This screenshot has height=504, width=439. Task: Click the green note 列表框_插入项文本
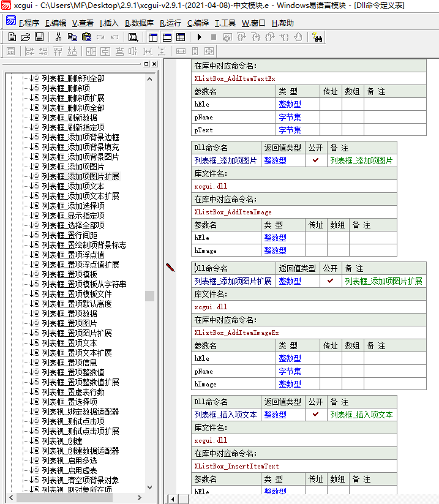click(x=362, y=415)
